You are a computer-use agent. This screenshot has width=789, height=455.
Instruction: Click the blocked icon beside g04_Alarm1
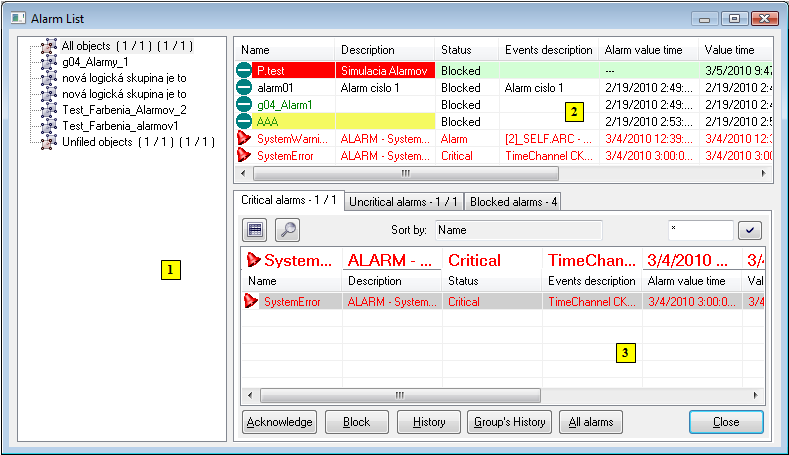click(245, 105)
